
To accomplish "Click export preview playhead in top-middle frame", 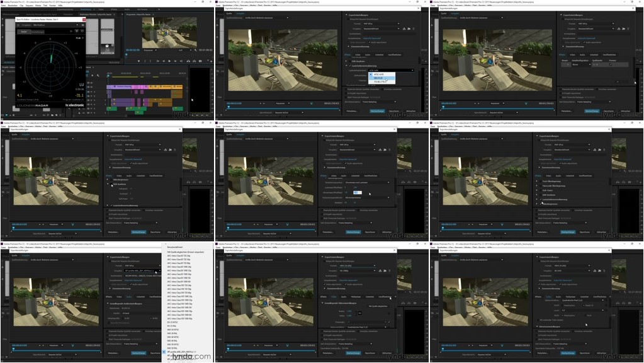I will (229, 107).
